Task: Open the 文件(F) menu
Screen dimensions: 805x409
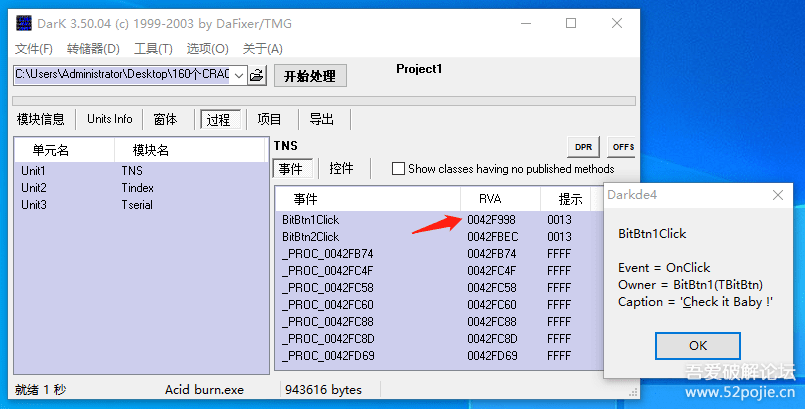Action: point(34,48)
